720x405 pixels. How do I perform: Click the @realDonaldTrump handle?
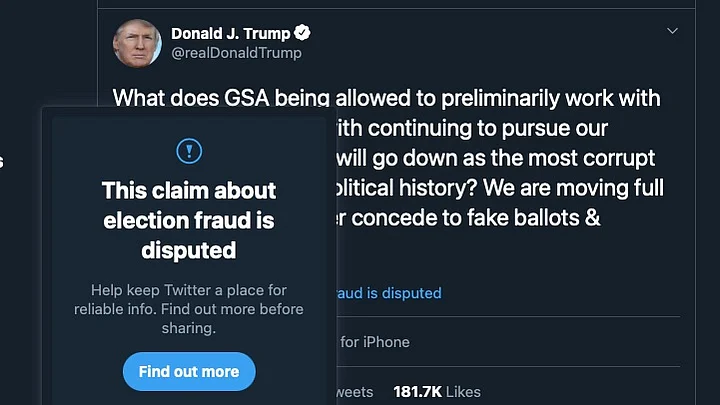click(x=236, y=53)
